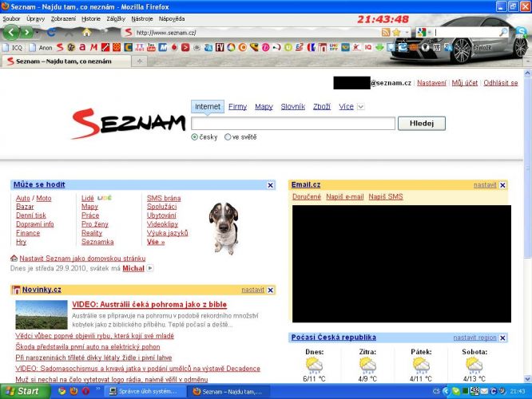532x399 pixels.
Task: Click the Forward navigation arrow
Action: click(27, 33)
